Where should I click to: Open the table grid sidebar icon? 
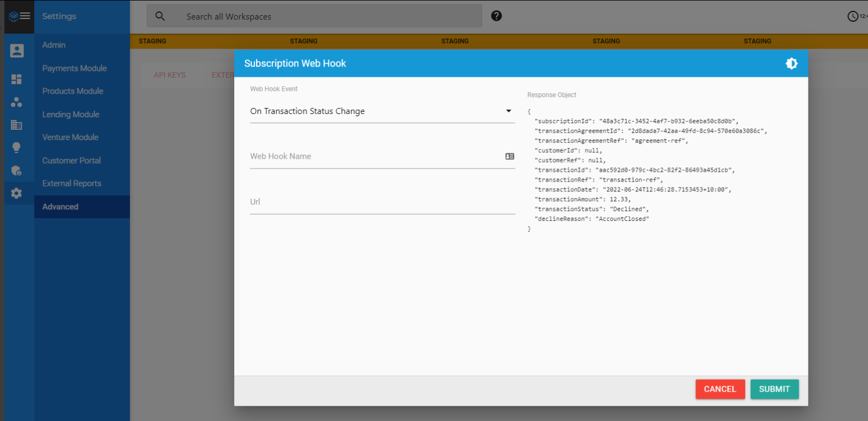(x=16, y=125)
